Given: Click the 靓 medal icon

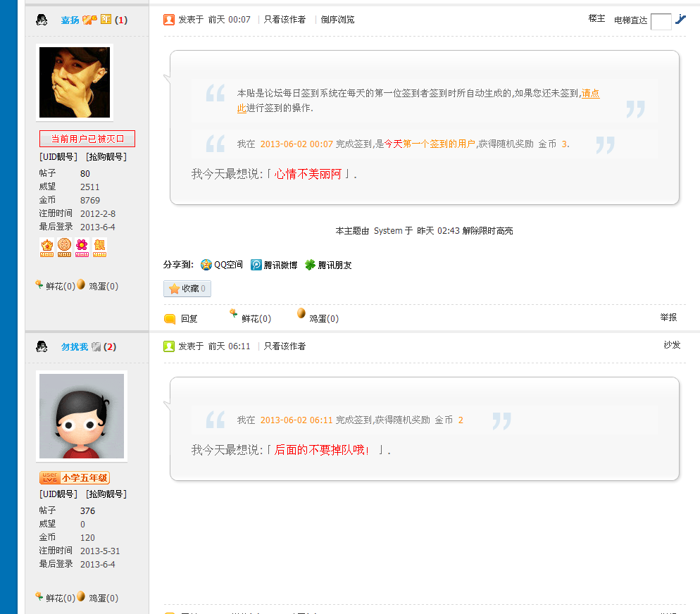Looking at the screenshot, I should (x=99, y=248).
